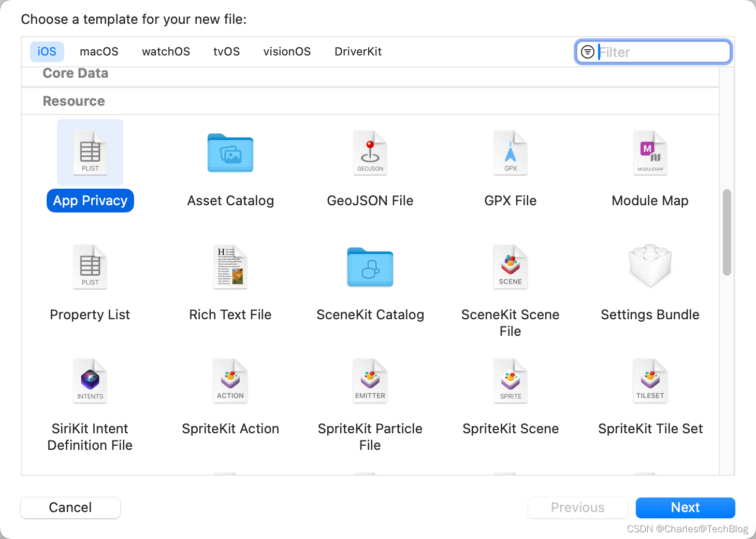
Task: Click the SpriteKit Tile Set label
Action: 650,429
